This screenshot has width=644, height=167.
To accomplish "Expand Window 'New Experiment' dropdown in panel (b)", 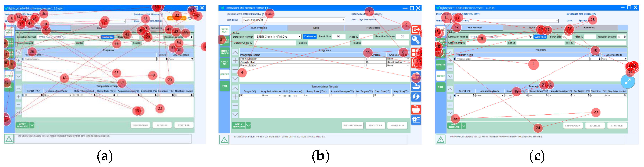I will (x=343, y=20).
